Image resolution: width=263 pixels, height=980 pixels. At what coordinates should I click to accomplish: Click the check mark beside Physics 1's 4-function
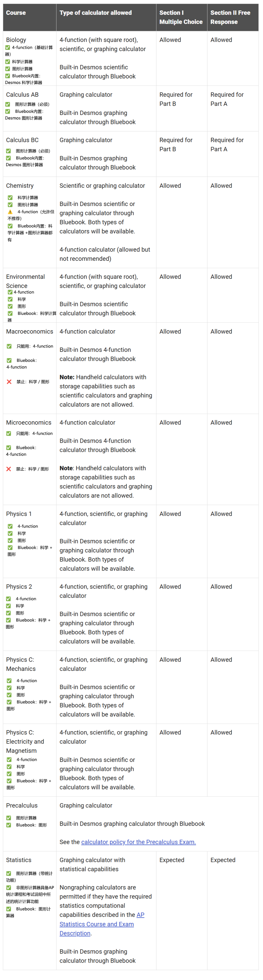[x=10, y=526]
